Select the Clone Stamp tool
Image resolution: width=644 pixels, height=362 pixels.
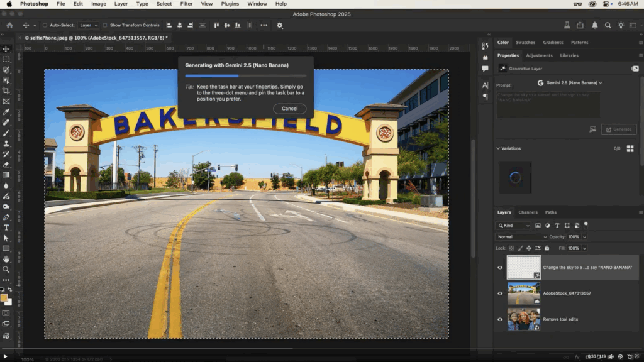(6, 143)
